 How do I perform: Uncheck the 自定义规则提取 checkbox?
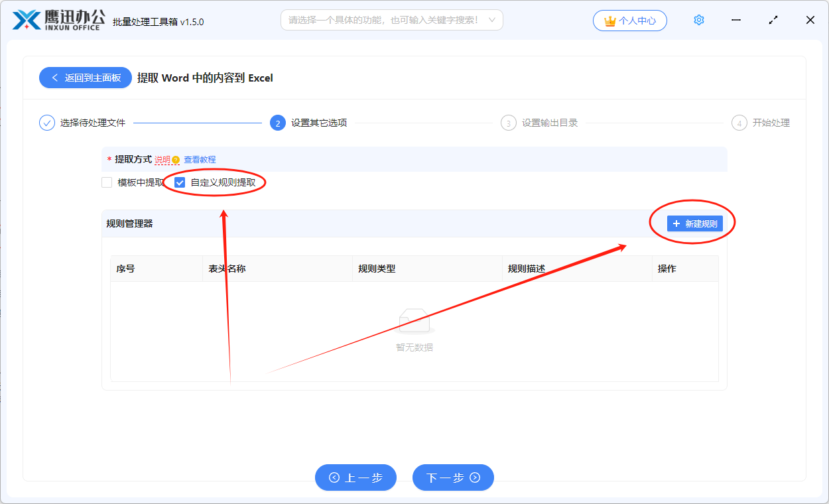coord(178,182)
